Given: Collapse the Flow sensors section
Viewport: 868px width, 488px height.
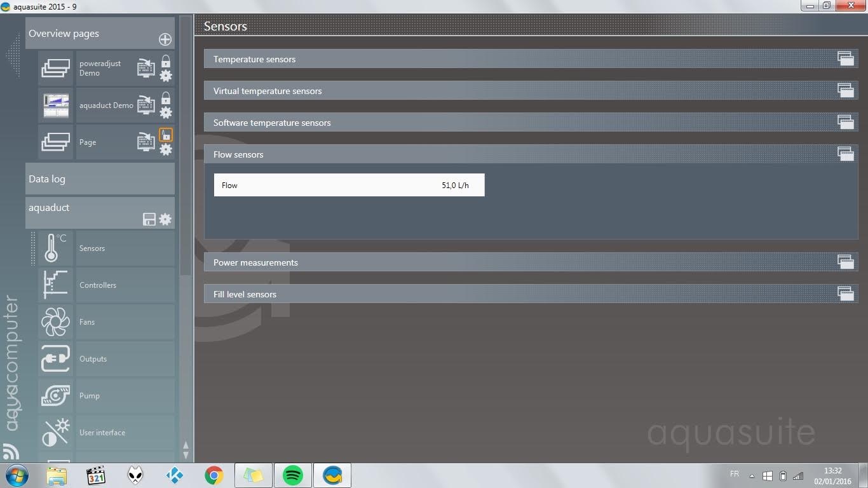Looking at the screenshot, I should (x=530, y=154).
